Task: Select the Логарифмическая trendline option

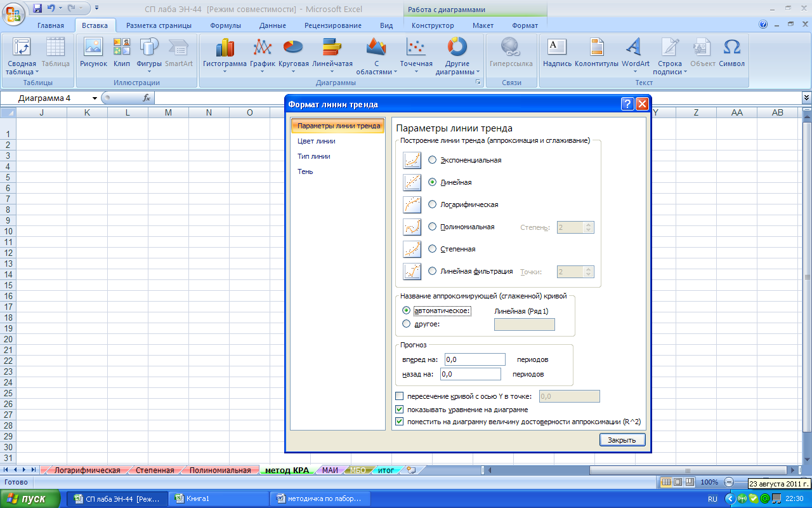Action: click(x=433, y=204)
